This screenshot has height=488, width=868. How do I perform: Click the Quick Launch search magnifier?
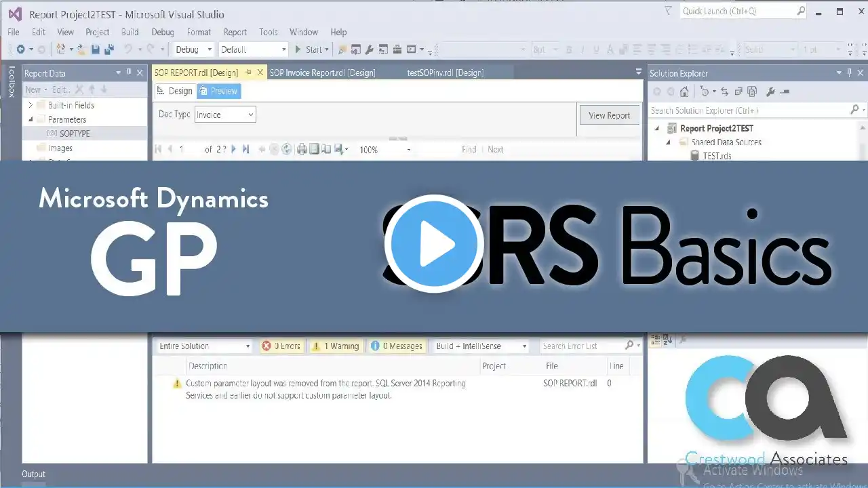pos(801,11)
